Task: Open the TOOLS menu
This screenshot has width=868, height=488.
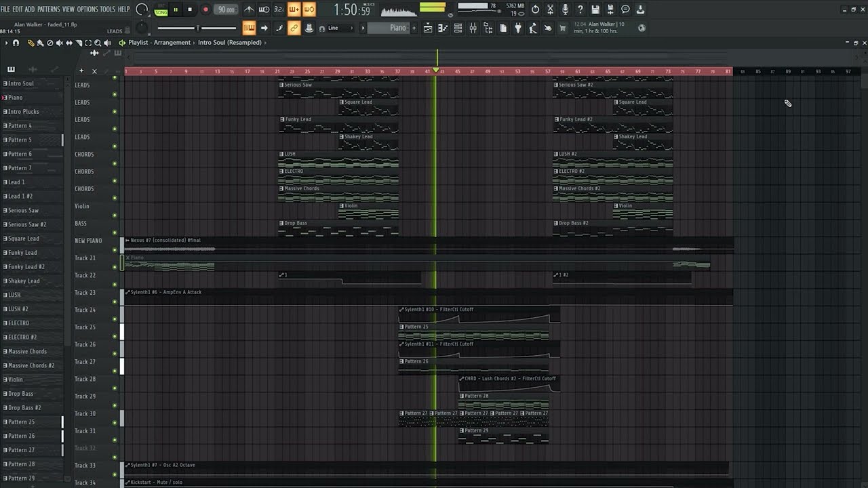Action: click(108, 9)
